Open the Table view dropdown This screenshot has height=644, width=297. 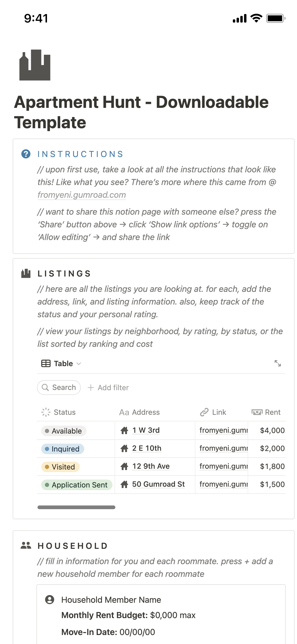(61, 364)
